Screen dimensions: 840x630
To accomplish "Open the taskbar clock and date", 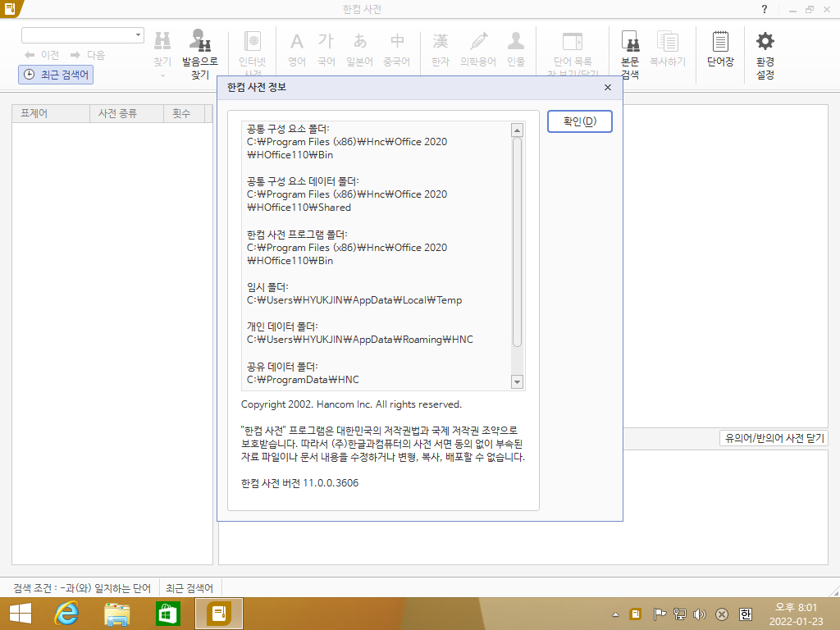I will point(796,614).
